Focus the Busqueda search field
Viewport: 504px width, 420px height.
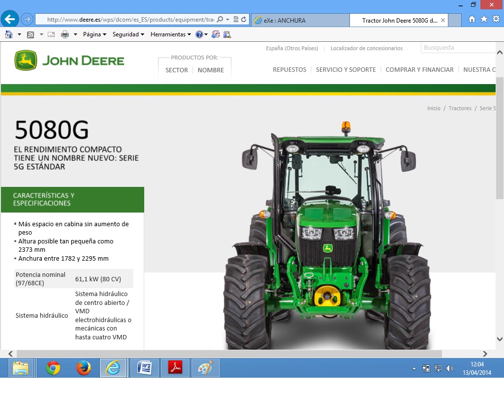point(458,48)
